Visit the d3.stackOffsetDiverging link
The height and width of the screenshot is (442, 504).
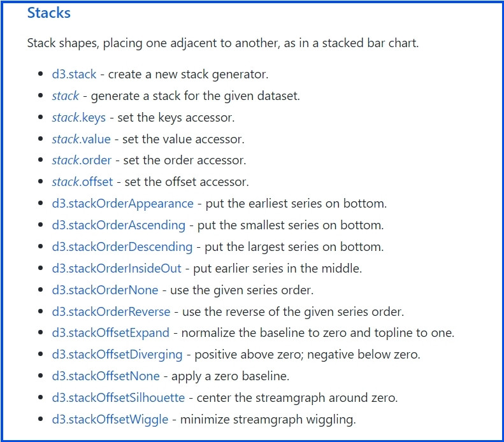coord(117,355)
